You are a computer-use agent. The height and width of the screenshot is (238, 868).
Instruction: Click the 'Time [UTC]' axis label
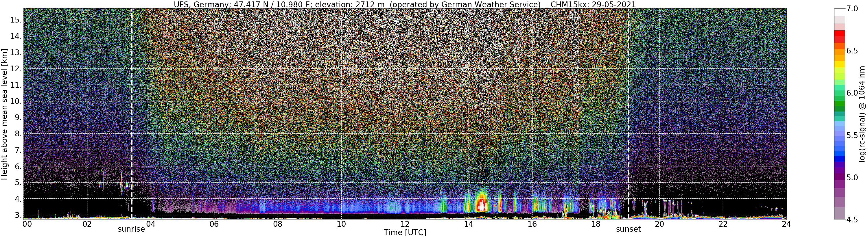point(405,232)
